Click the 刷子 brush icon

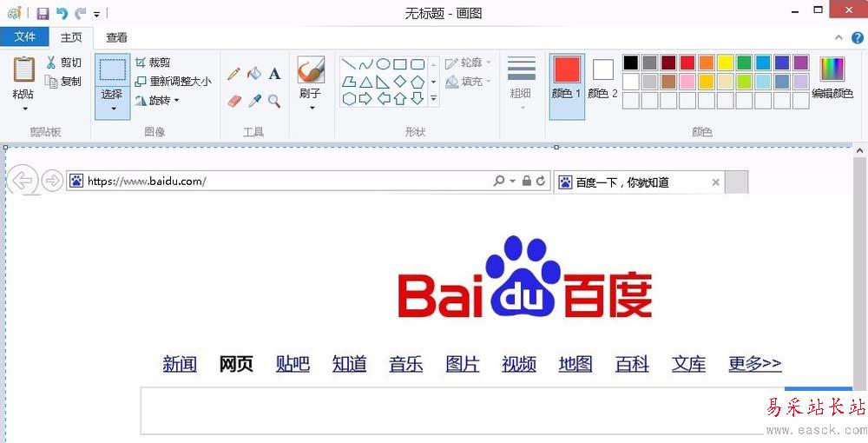(x=311, y=69)
